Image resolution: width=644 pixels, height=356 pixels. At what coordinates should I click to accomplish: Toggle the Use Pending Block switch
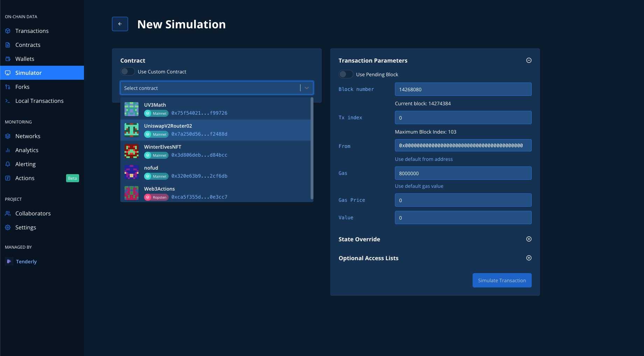click(x=346, y=74)
